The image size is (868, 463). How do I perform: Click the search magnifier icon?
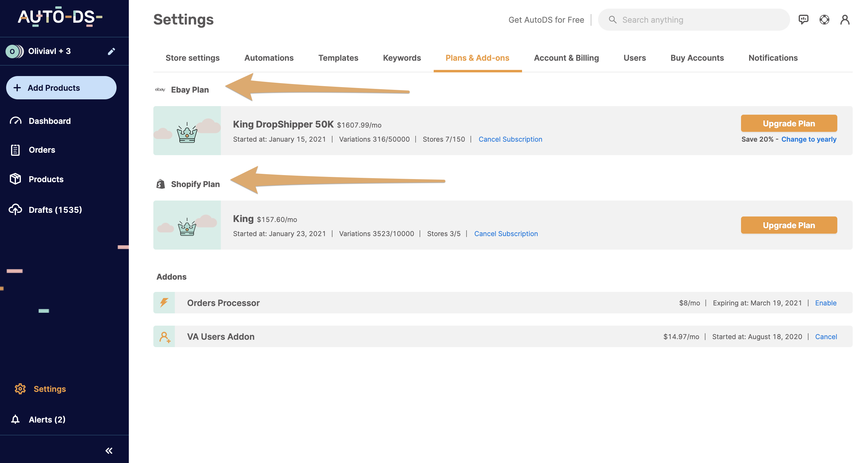613,20
